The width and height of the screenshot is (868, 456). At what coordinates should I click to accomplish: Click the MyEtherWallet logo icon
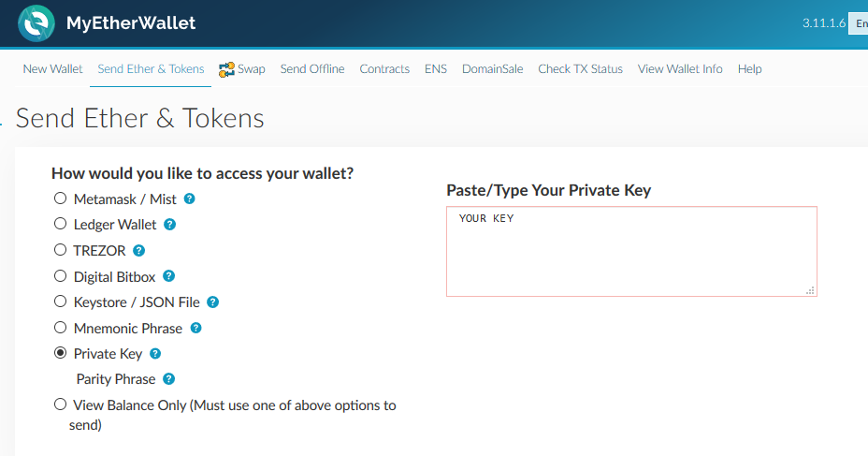click(36, 23)
